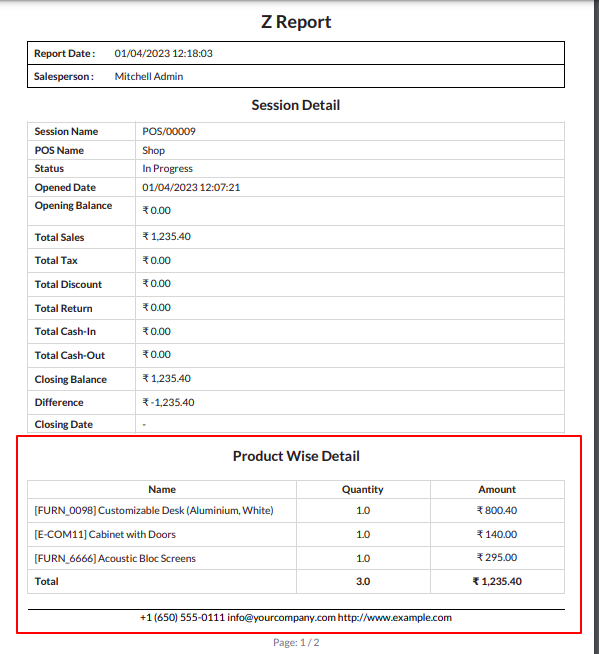Open the http://www.example.com footer link
599x654 pixels.
395,617
